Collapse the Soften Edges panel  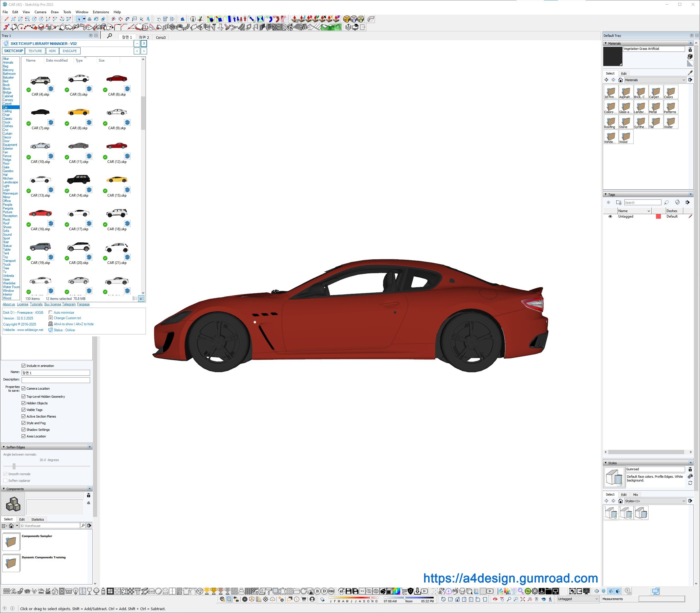tap(4, 447)
